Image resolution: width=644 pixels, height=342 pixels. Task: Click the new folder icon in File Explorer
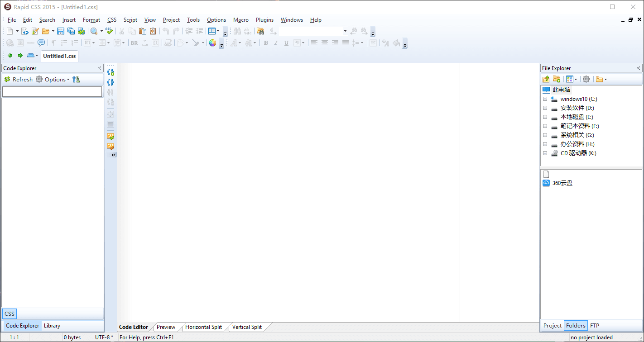[557, 79]
